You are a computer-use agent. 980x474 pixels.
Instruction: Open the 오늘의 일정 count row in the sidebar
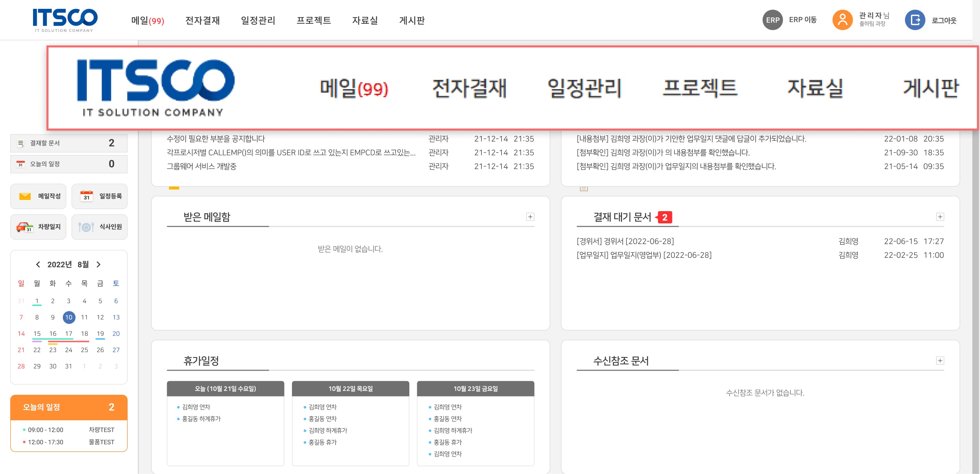point(69,164)
